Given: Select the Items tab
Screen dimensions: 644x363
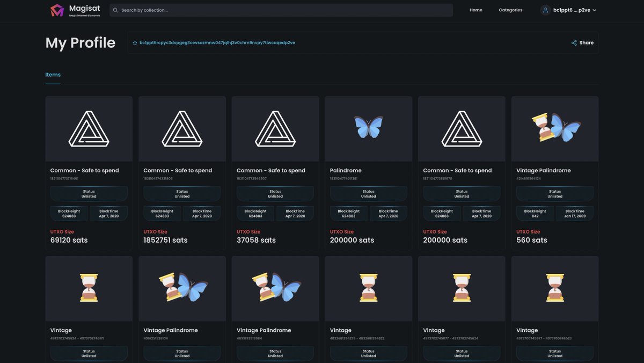Looking at the screenshot, I should 53,75.
